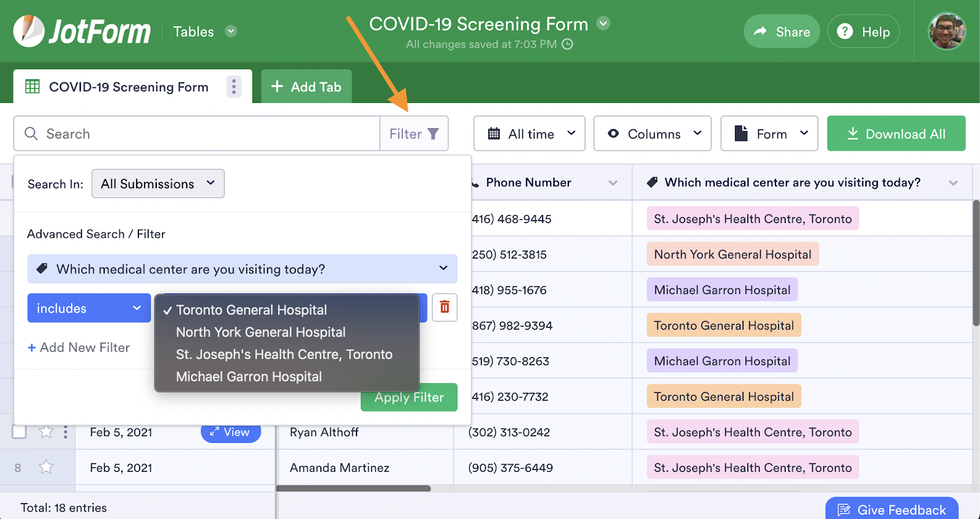Screen dimensions: 980x519
Task: Click phone number (416) 468-9445
Action: click(511, 219)
